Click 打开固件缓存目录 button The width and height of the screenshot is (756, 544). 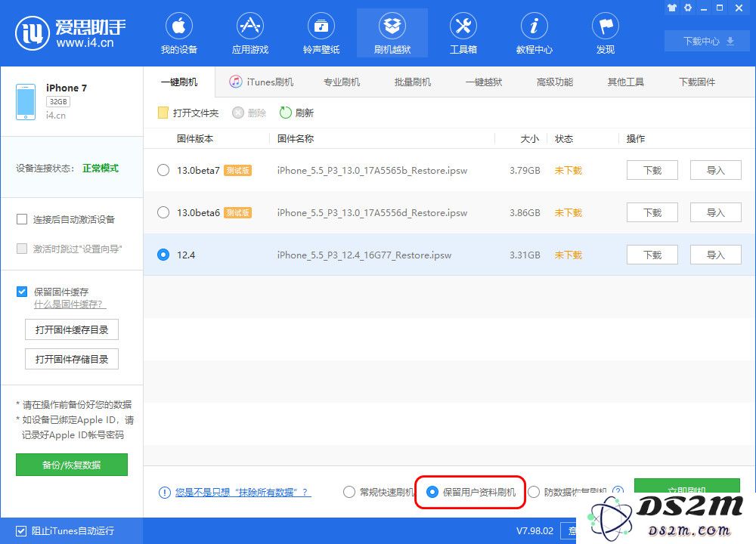[x=72, y=329]
